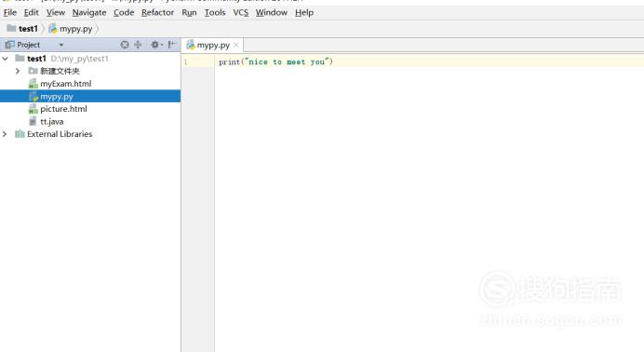Open the Help menu

[x=304, y=13]
